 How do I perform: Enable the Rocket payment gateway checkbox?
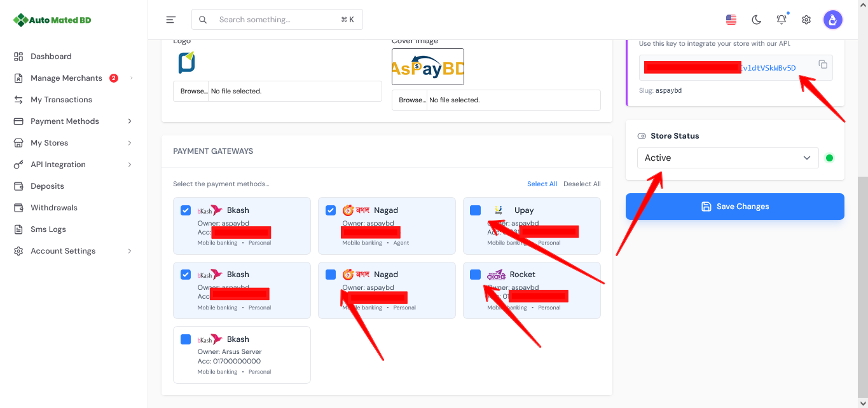[476, 275]
